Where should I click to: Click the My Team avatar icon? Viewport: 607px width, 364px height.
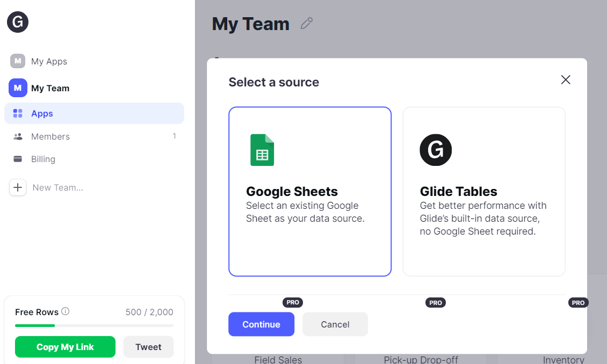(18, 88)
